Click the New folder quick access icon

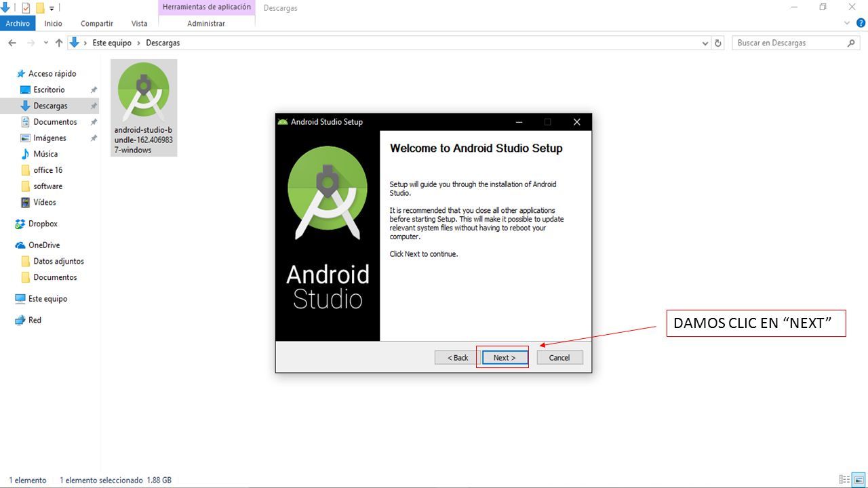click(x=40, y=8)
